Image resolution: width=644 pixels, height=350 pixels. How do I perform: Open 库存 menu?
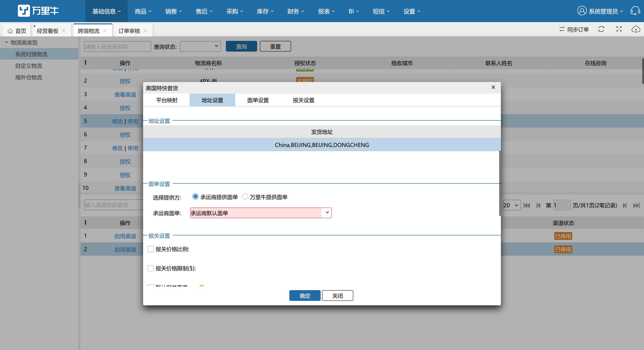[265, 11]
